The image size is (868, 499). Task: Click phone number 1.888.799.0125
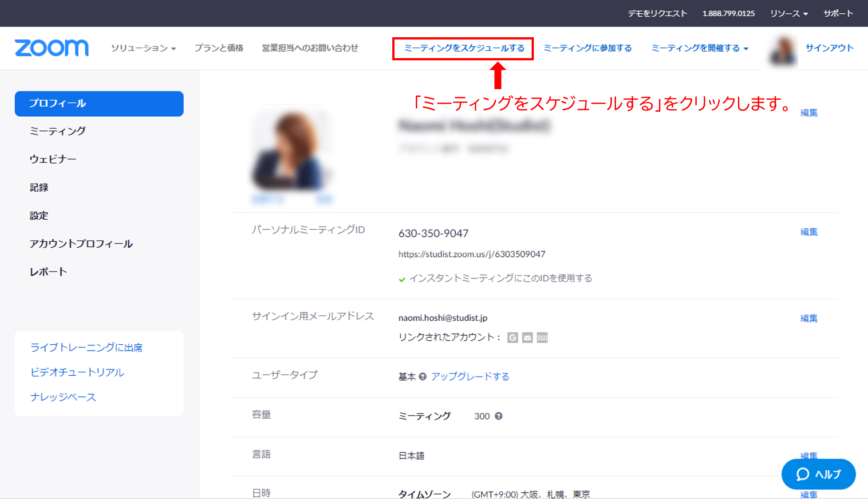(728, 13)
